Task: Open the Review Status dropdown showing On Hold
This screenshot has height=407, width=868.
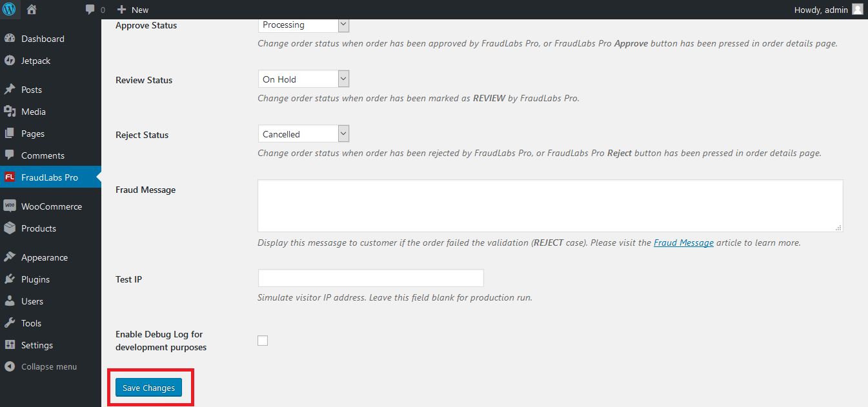Action: click(x=303, y=79)
